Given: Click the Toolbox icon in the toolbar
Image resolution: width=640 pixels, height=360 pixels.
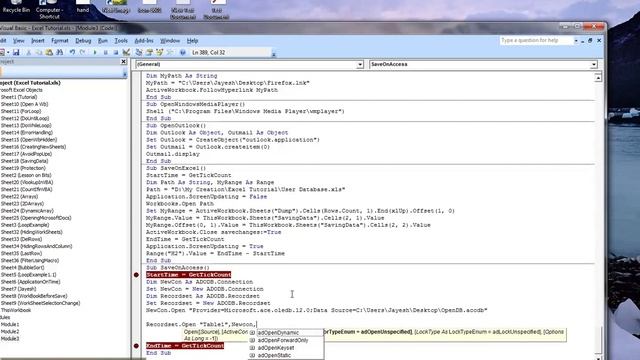Looking at the screenshot, I should (170, 52).
